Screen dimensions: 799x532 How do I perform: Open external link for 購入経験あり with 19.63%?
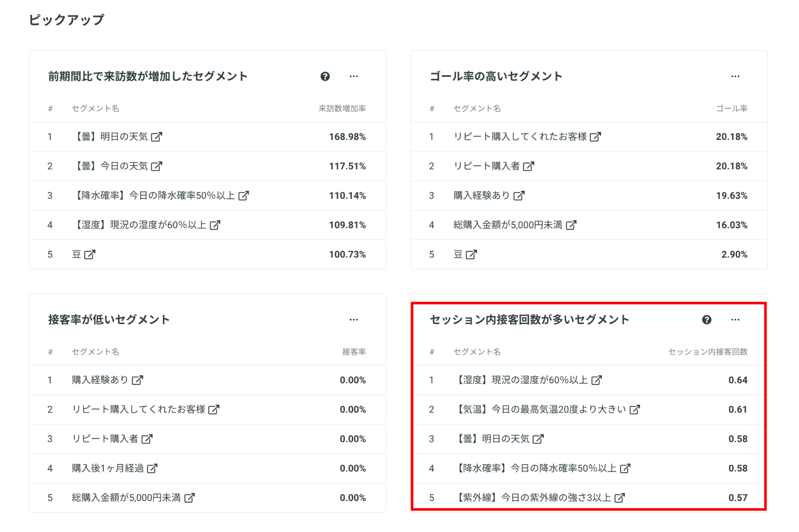(519, 196)
